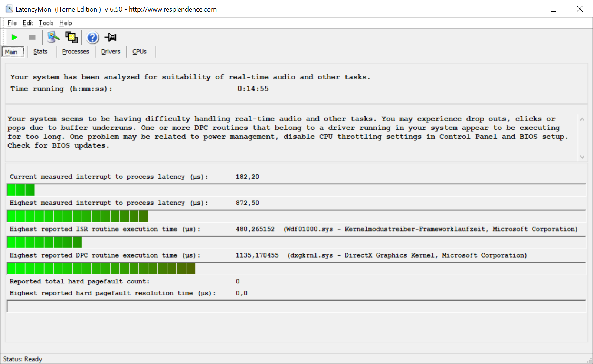Click the yellow overlapping windows toolbar icon
This screenshot has height=364, width=593.
coord(72,37)
